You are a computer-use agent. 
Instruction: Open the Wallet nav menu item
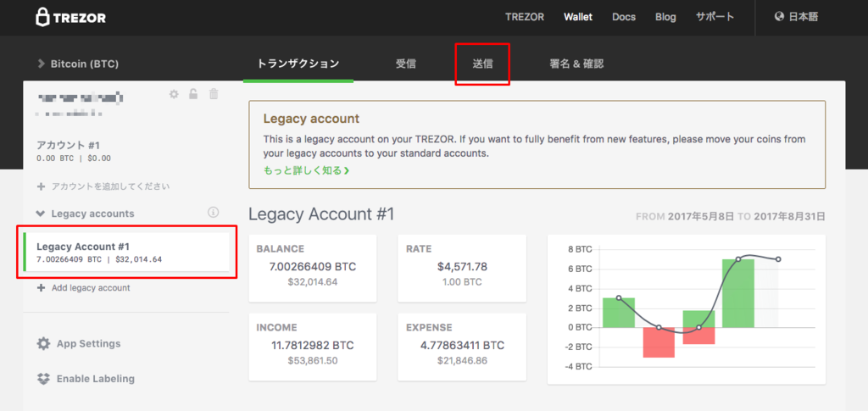click(578, 17)
